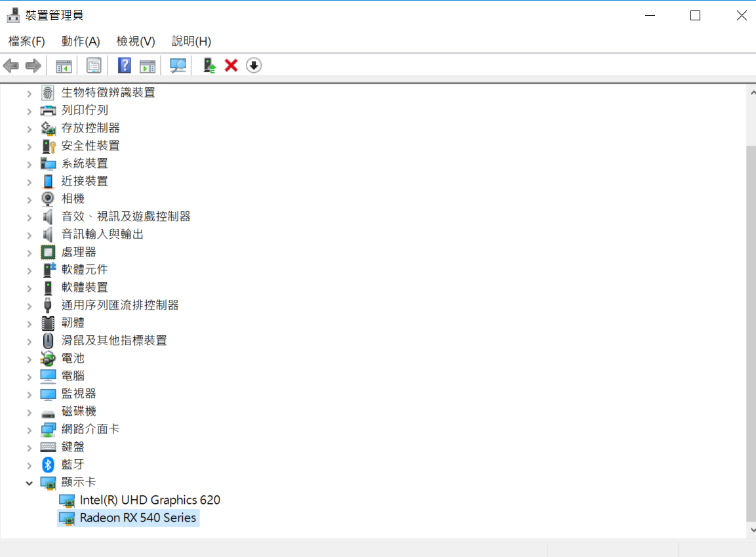Toggle the console tree pane icon

pos(64,66)
